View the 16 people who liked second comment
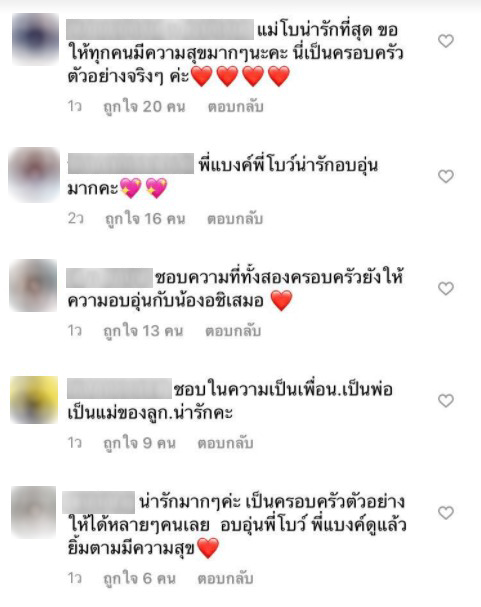 (145, 219)
